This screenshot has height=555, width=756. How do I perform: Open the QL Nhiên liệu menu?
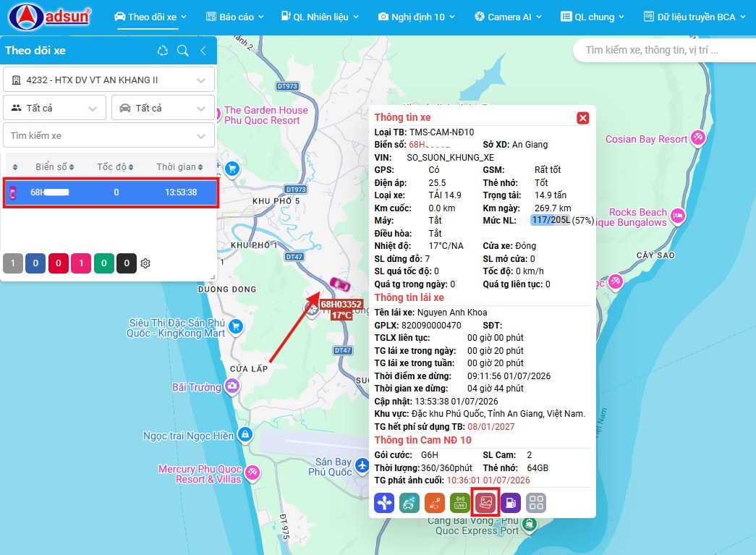coord(320,17)
